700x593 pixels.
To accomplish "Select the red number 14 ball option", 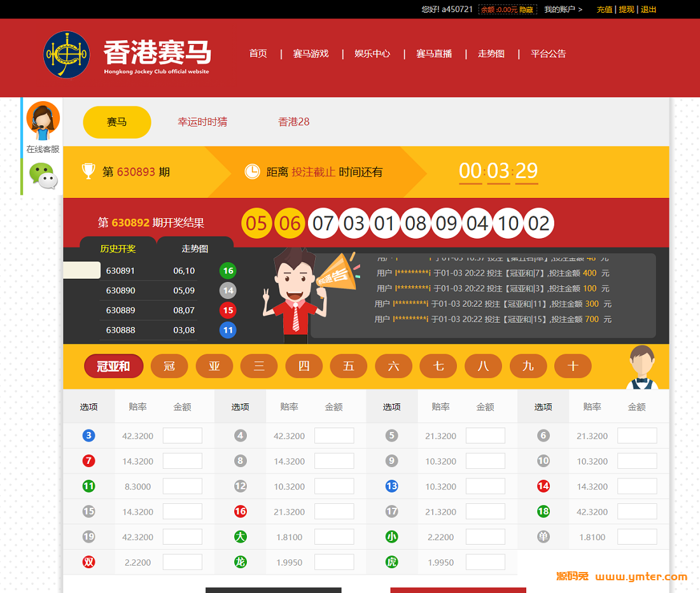I will (x=543, y=486).
